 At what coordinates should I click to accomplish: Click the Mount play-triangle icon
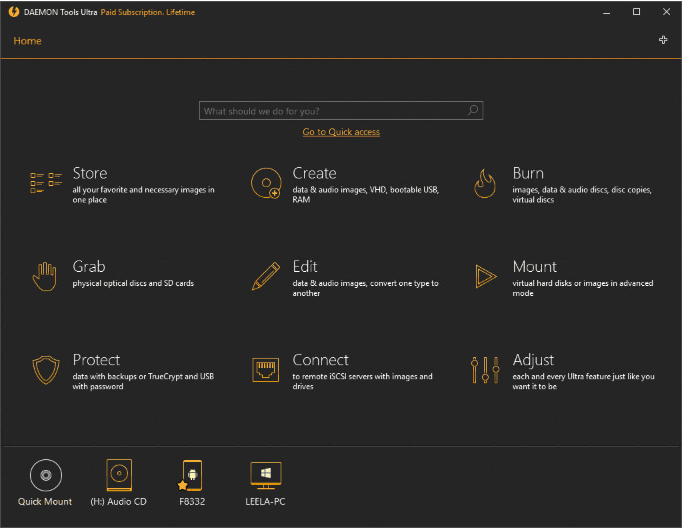[485, 277]
